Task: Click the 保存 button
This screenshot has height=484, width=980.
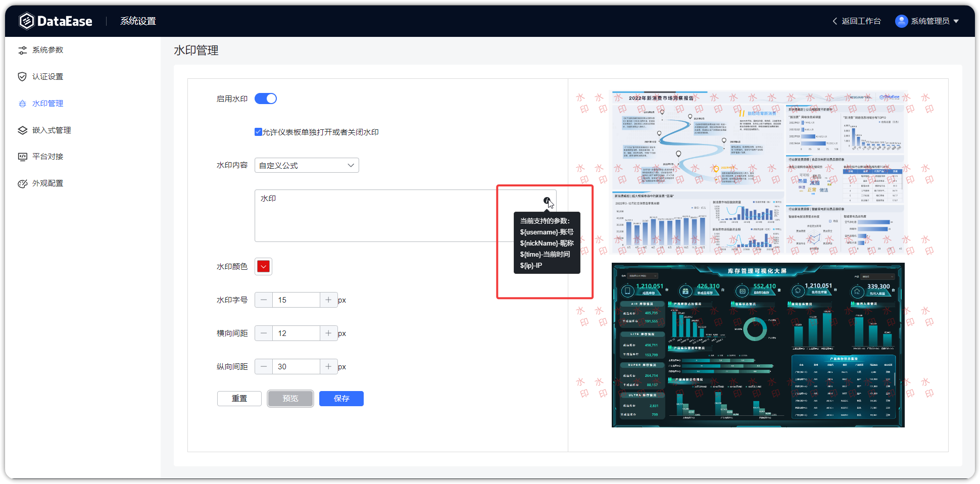Action: 341,399
